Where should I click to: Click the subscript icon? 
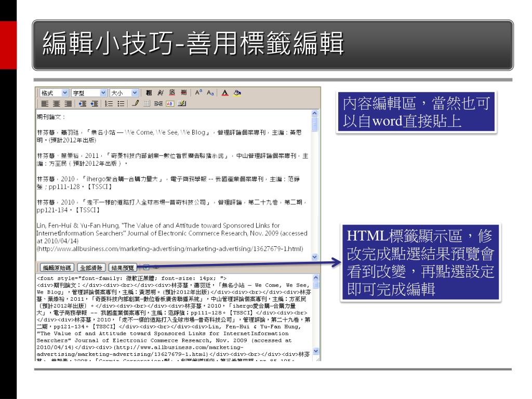pyautogui.click(x=210, y=92)
